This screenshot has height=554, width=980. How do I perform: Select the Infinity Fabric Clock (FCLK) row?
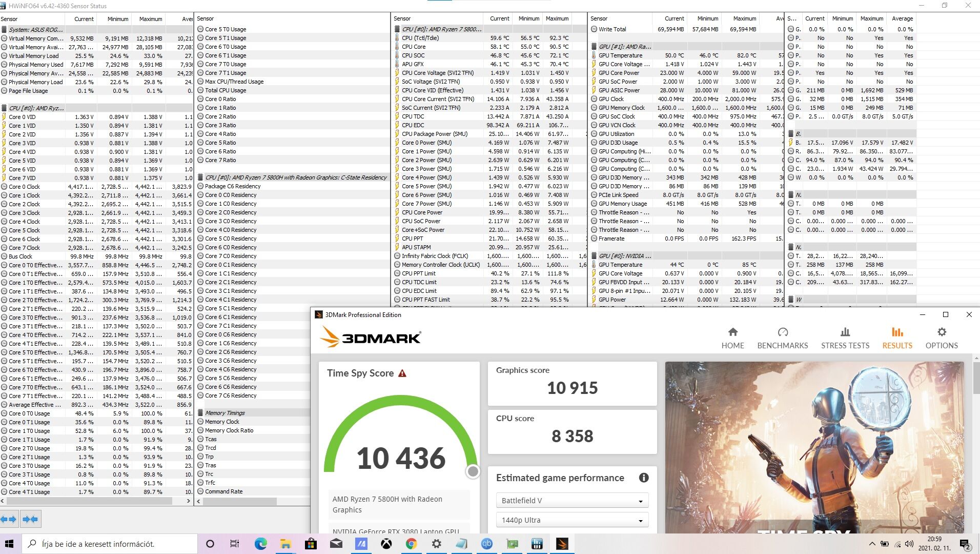489,256
